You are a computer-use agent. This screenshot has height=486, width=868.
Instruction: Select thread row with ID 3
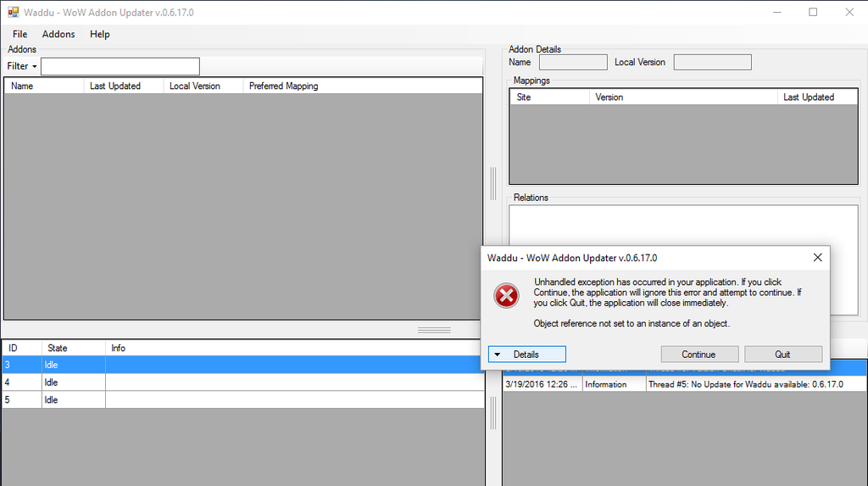[x=242, y=365]
